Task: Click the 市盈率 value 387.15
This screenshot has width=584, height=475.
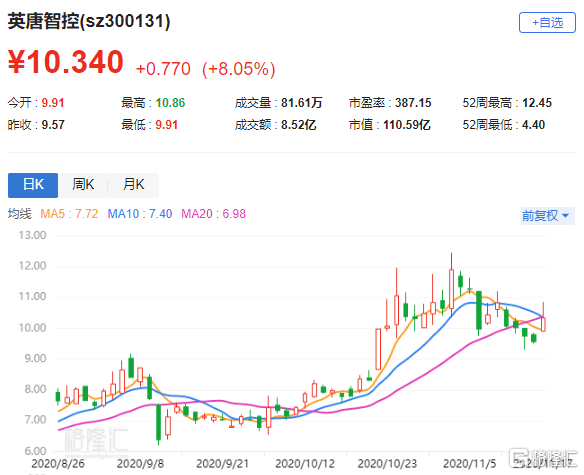Action: [413, 103]
